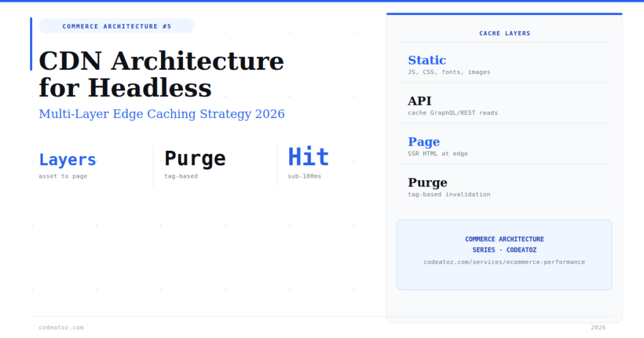This screenshot has height=338, width=644.
Task: Select the 'Page' cache layer heading
Action: point(424,141)
